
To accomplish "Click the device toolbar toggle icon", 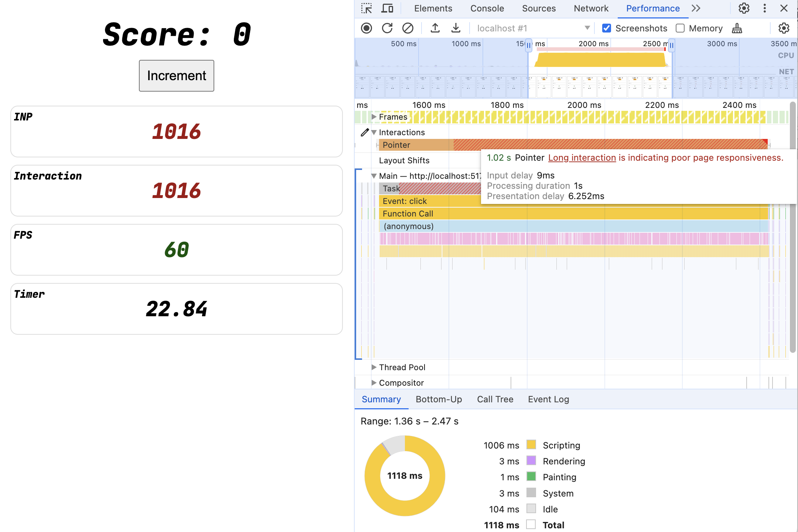I will (388, 8).
